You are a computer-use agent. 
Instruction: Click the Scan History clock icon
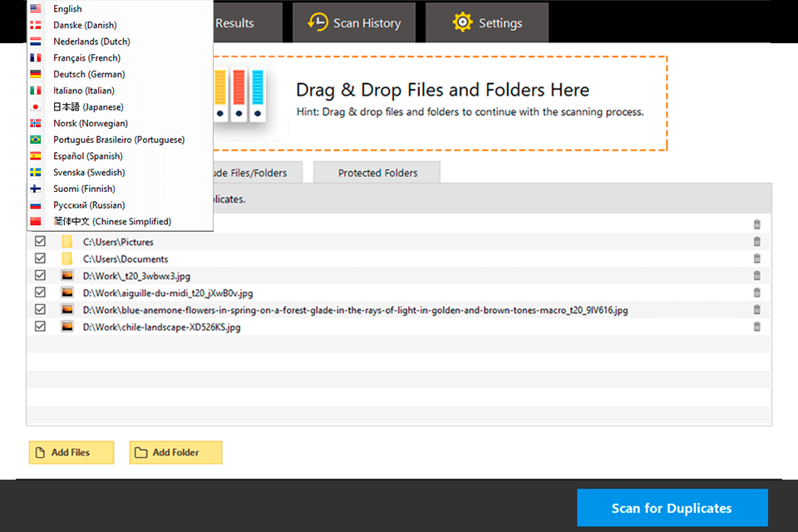coord(316,22)
